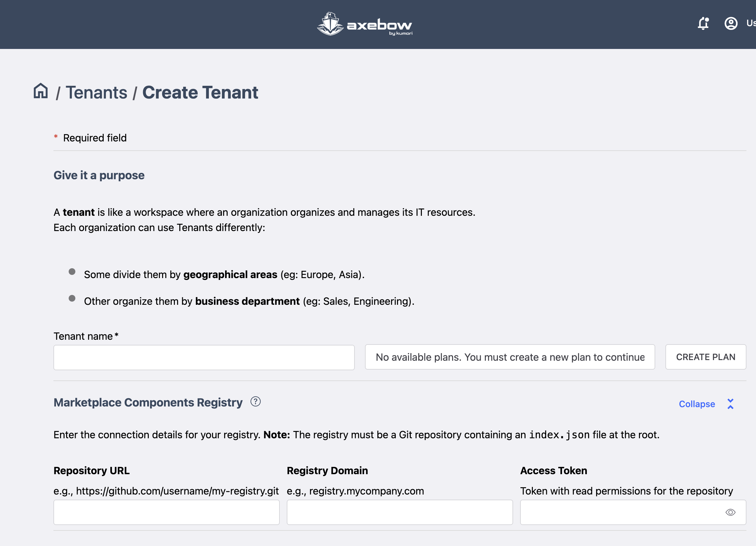Open Marketplace Components Registry help icon

point(255,402)
